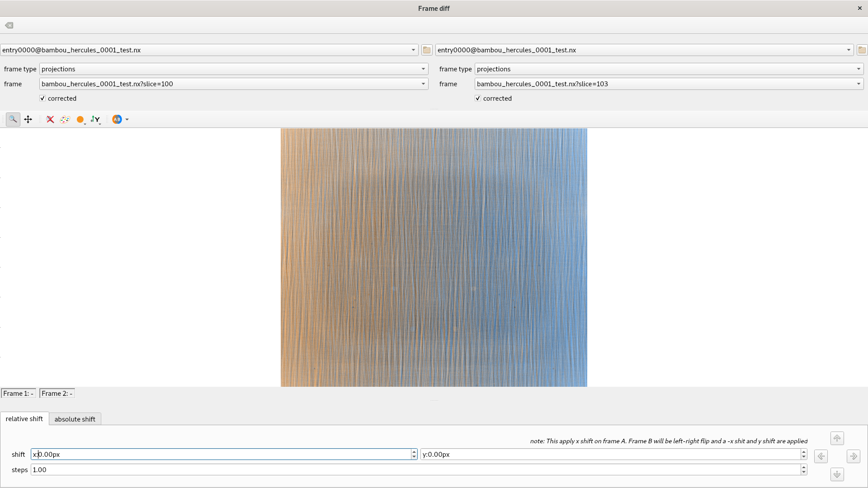Image resolution: width=868 pixels, height=488 pixels.
Task: Click the zoom/magnifier tool icon
Action: tap(13, 119)
